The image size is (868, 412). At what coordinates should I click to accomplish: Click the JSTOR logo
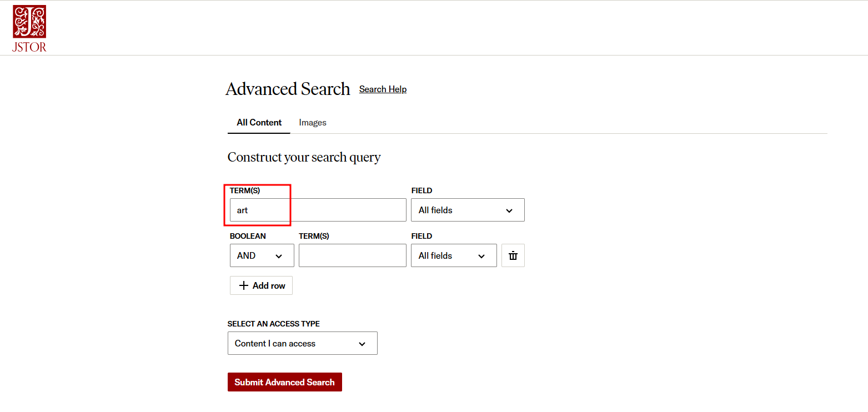pyautogui.click(x=29, y=29)
